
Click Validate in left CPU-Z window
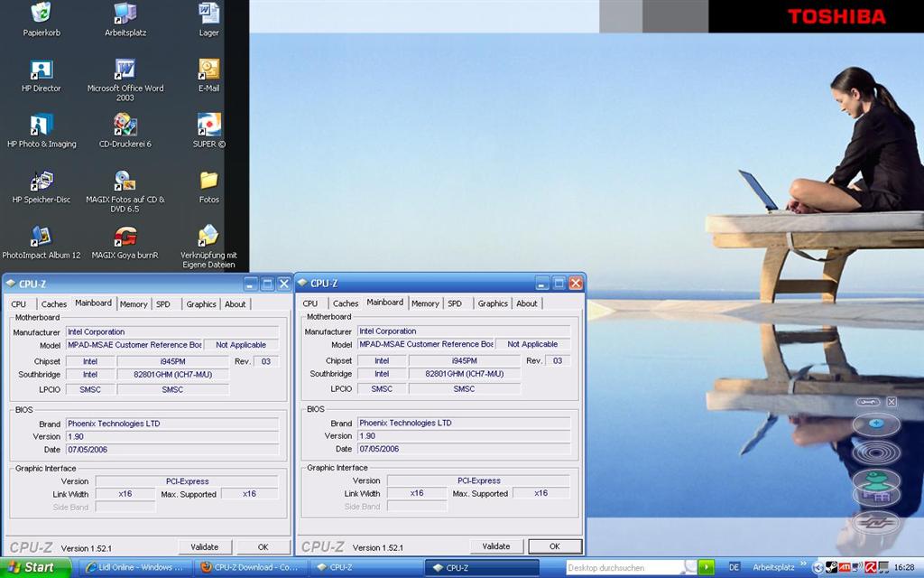point(205,546)
